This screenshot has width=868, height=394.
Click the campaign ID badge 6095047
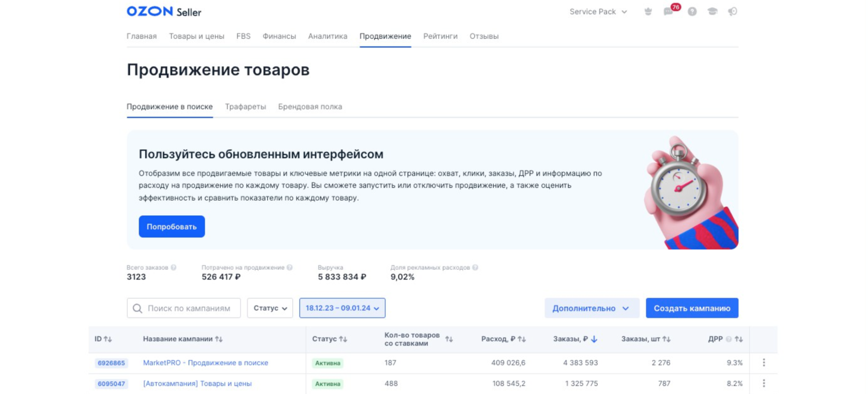[111, 384]
